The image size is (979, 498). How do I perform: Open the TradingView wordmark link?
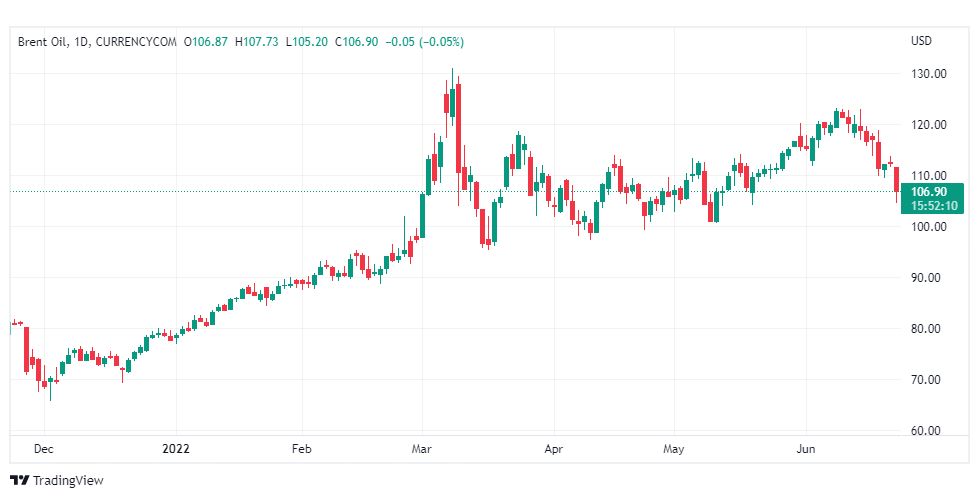tap(68, 481)
